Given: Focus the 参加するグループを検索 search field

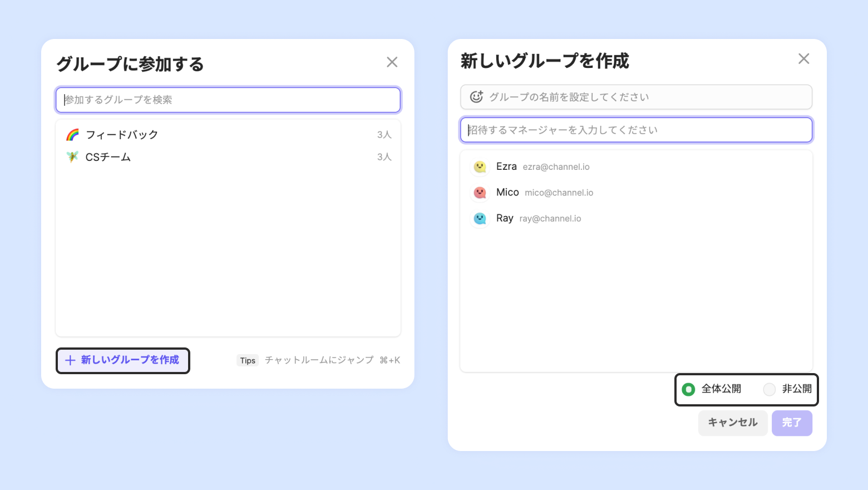Looking at the screenshot, I should point(228,100).
